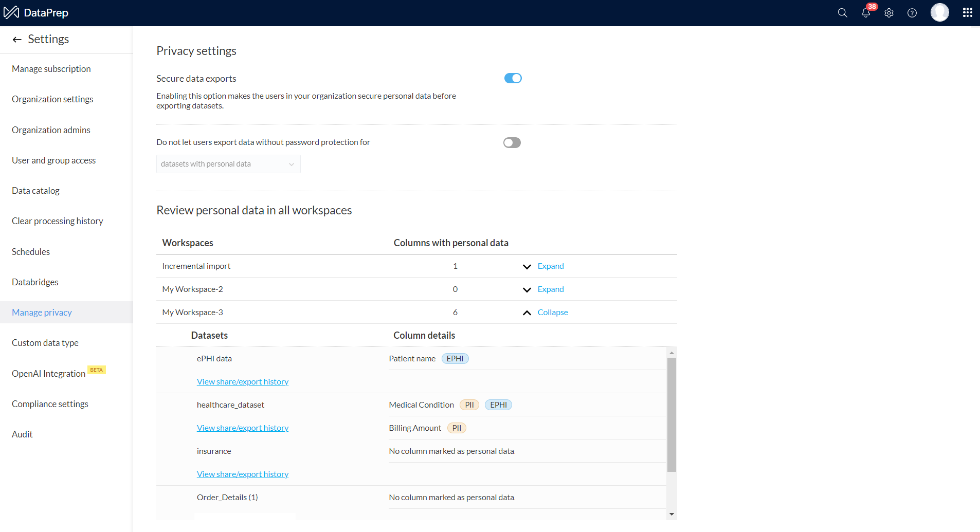Click the 'Incremental import' workspace name
The height and width of the screenshot is (532, 980).
coord(196,266)
